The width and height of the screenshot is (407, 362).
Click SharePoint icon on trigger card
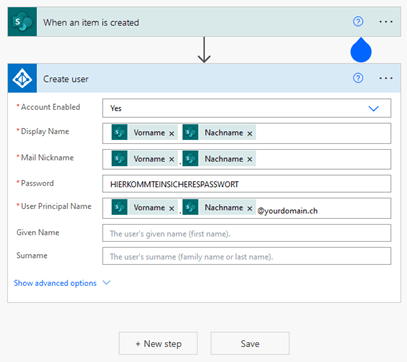tap(22, 22)
